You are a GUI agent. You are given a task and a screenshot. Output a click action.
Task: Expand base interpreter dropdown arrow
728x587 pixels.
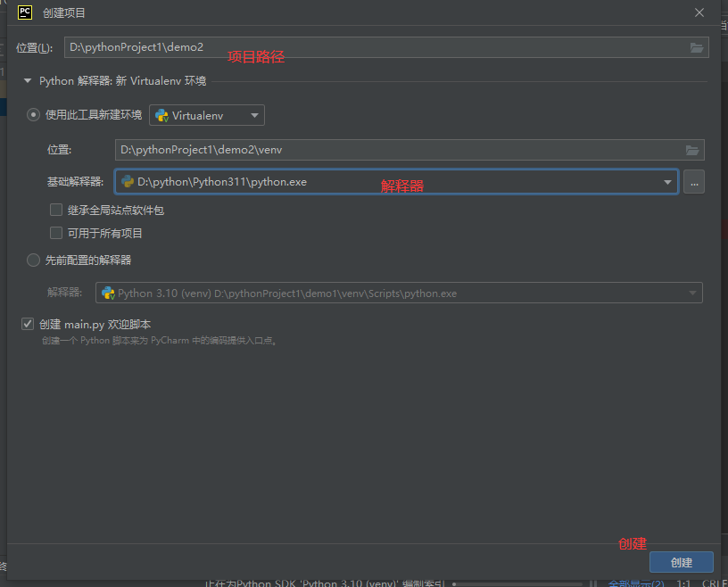pyautogui.click(x=667, y=182)
